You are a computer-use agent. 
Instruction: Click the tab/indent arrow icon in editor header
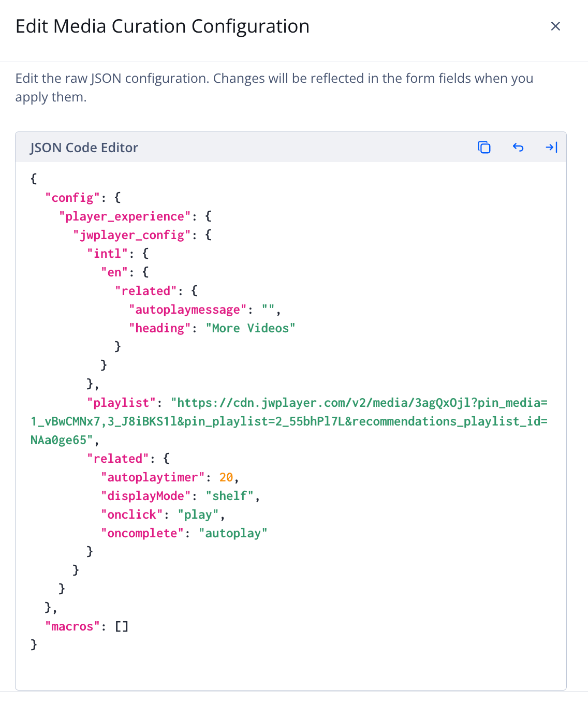(x=551, y=148)
